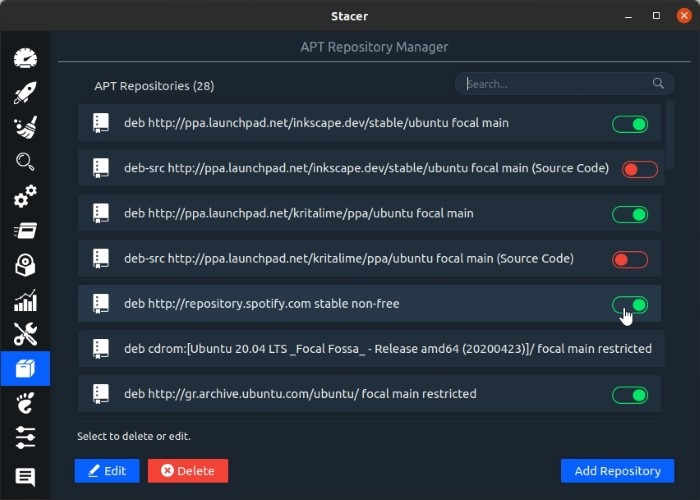
Task: Open System Cleaner broom icon
Action: (25, 127)
